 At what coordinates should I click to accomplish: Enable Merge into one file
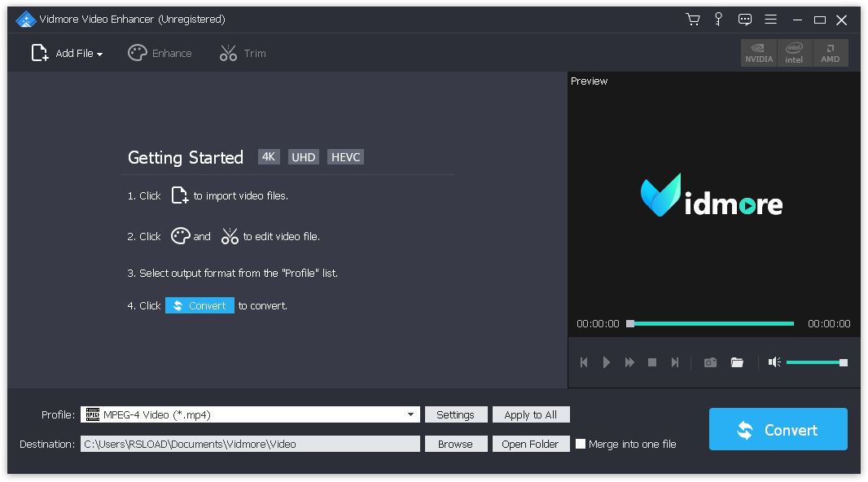pos(581,444)
